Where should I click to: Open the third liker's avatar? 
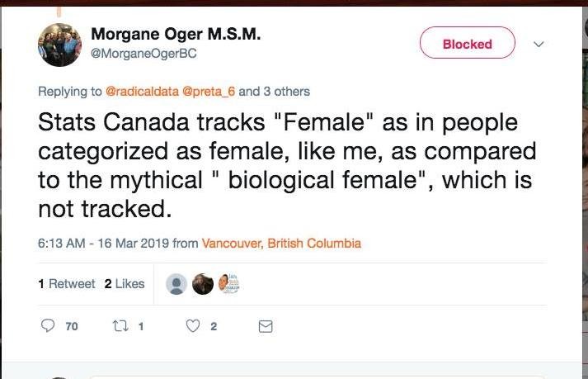[x=228, y=284]
